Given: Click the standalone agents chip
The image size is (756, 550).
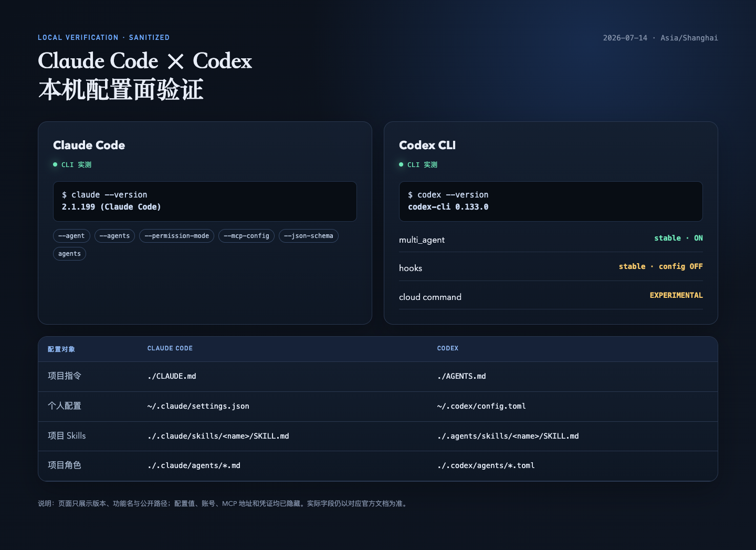Looking at the screenshot, I should 69,254.
